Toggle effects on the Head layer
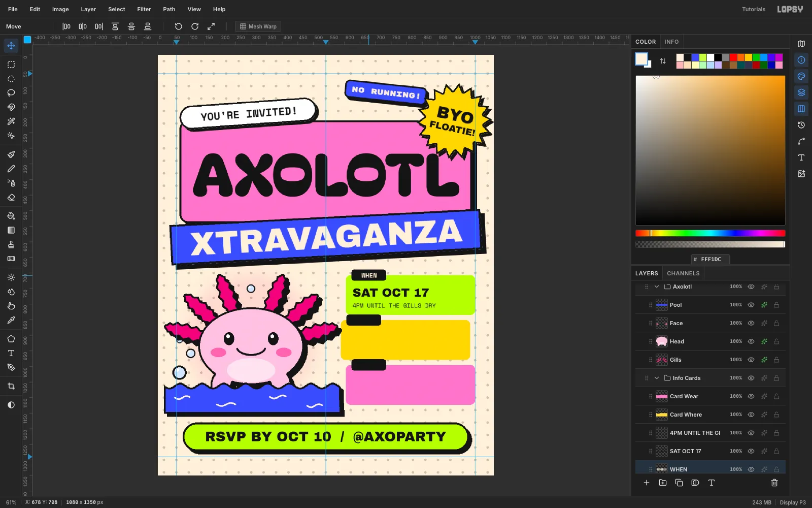Screen dimensions: 812x508 pyautogui.click(x=764, y=341)
